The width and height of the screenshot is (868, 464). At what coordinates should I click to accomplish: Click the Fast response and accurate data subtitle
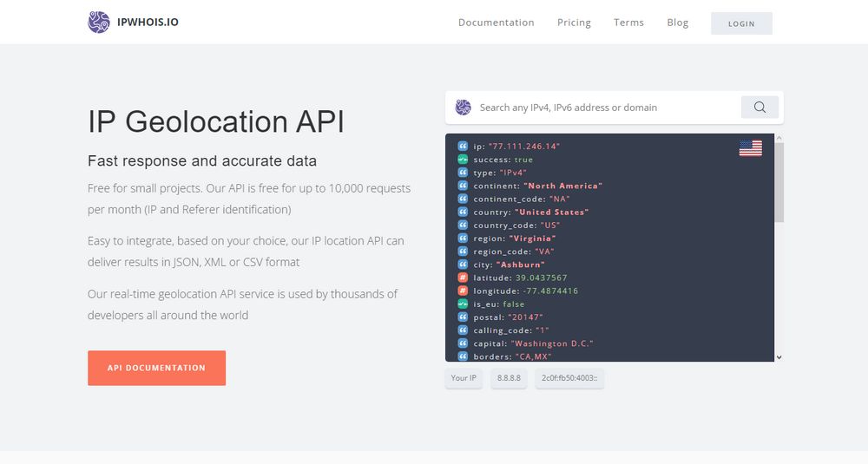pyautogui.click(x=202, y=161)
